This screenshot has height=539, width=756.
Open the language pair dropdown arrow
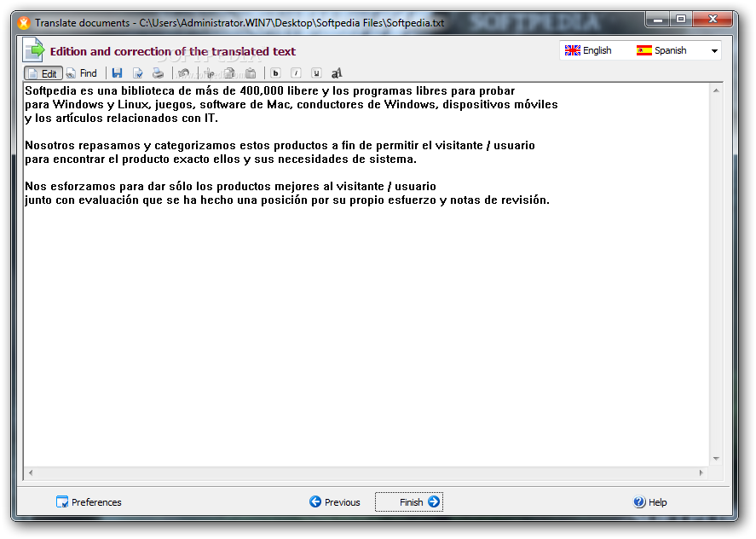(x=714, y=50)
